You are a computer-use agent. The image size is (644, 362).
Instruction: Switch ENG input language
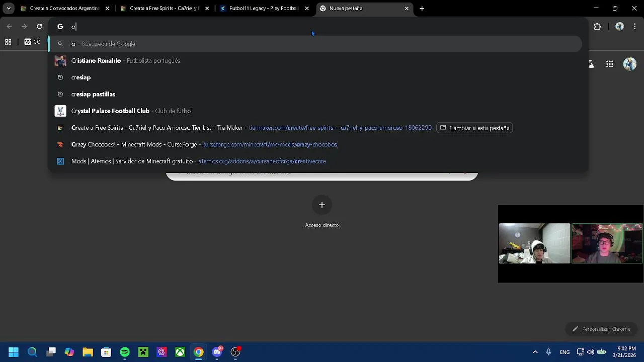point(565,352)
